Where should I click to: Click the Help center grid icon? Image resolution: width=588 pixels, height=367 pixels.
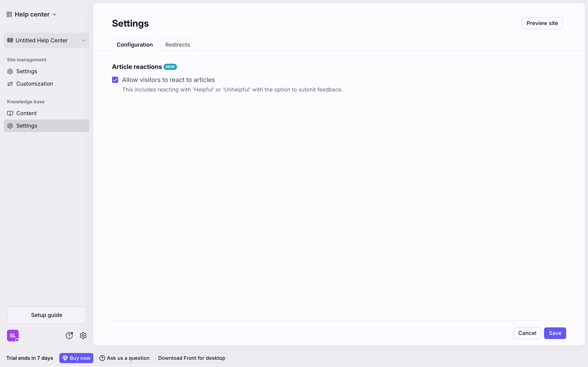click(9, 15)
